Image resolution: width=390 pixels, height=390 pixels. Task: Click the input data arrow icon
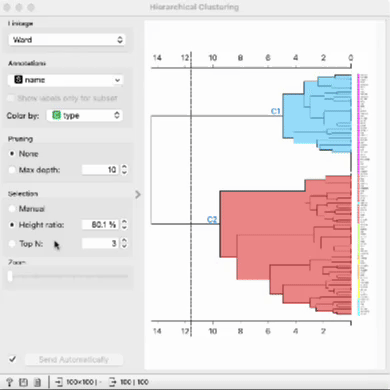point(59,382)
